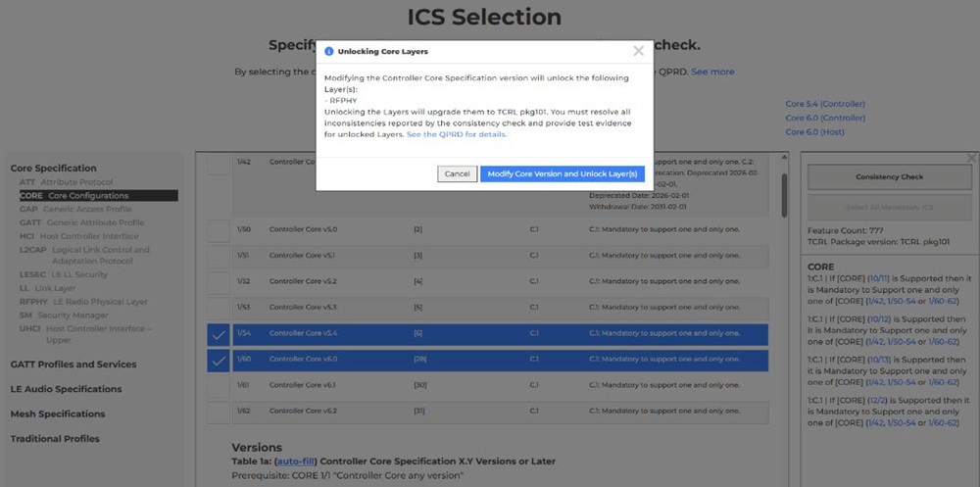Uncheck Controller Core v5.4 checkbox
The image size is (980, 487).
(219, 335)
